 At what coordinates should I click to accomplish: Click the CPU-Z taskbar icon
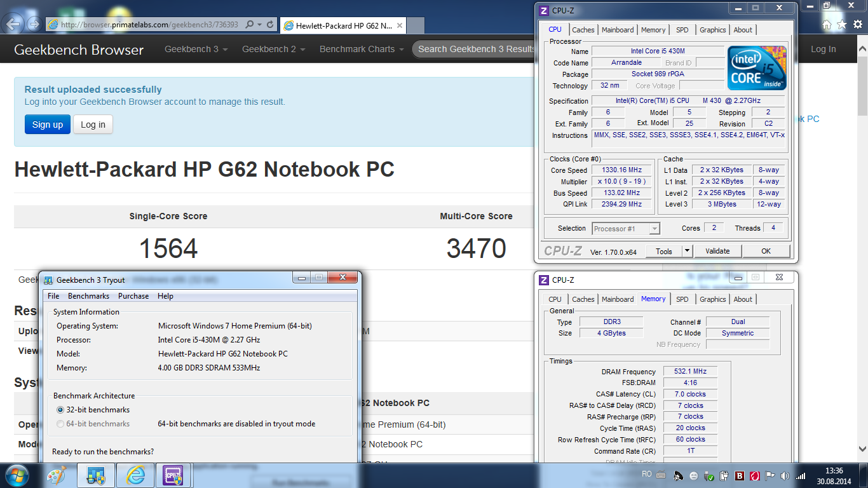[173, 475]
